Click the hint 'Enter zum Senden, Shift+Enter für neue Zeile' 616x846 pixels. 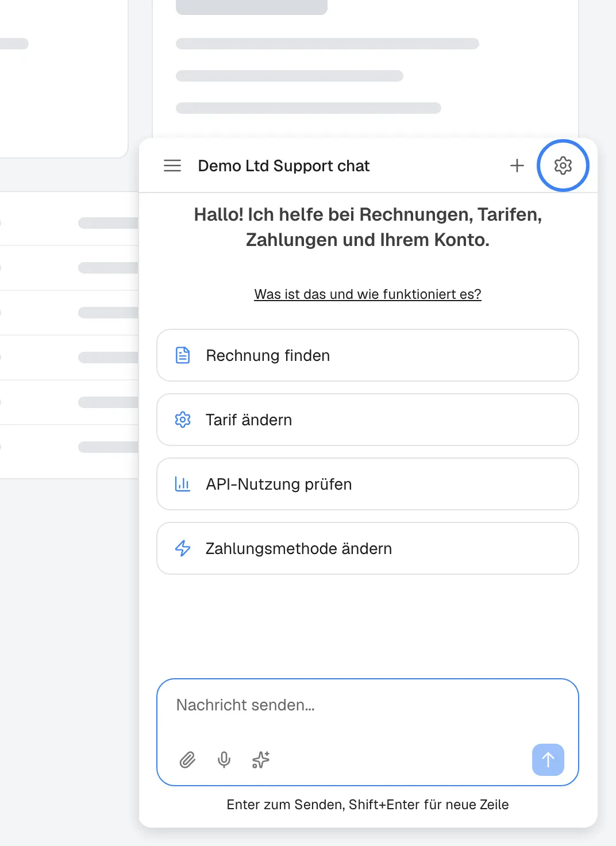[x=368, y=805]
